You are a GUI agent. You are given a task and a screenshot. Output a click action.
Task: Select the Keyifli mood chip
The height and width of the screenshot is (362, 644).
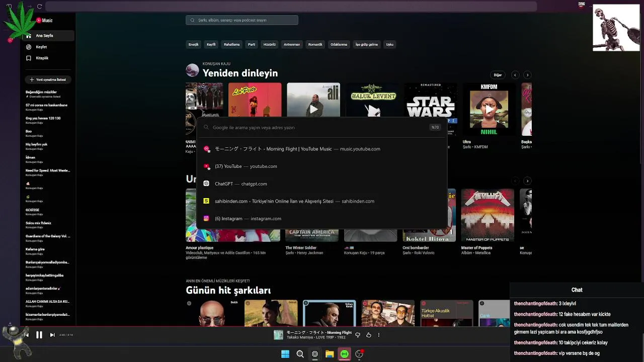211,44
